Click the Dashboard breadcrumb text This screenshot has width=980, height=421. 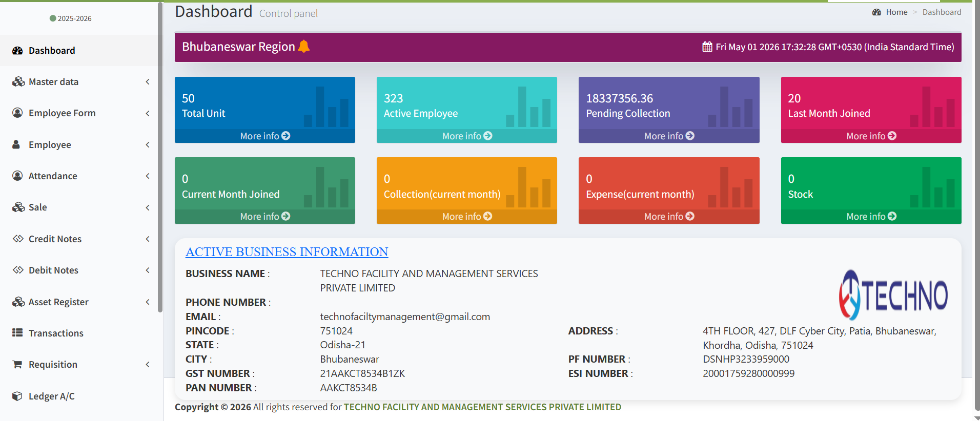942,12
